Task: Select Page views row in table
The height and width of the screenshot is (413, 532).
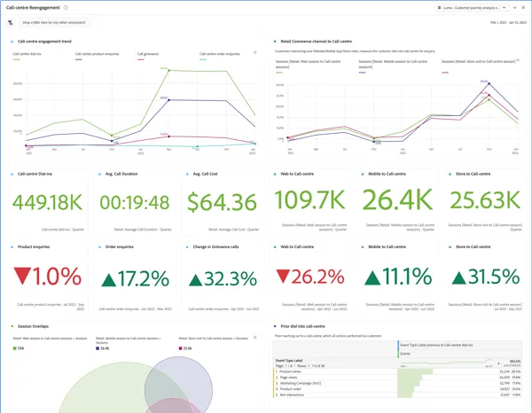Action: click(397, 378)
